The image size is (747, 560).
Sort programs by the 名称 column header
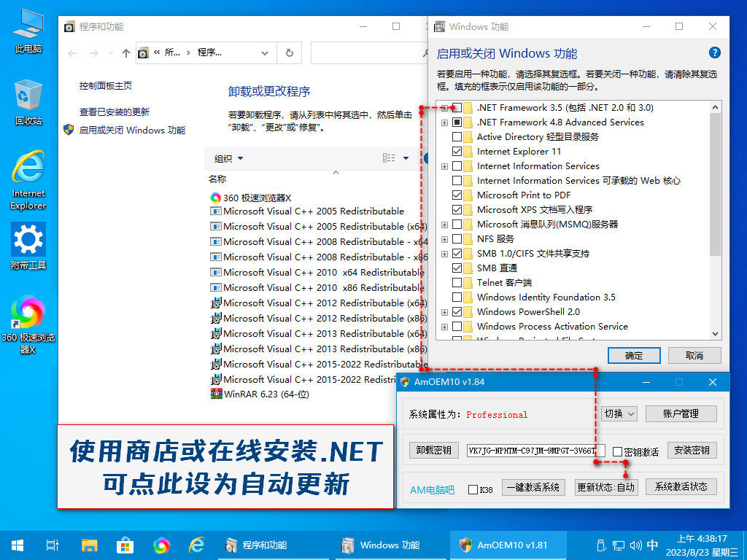click(x=217, y=179)
